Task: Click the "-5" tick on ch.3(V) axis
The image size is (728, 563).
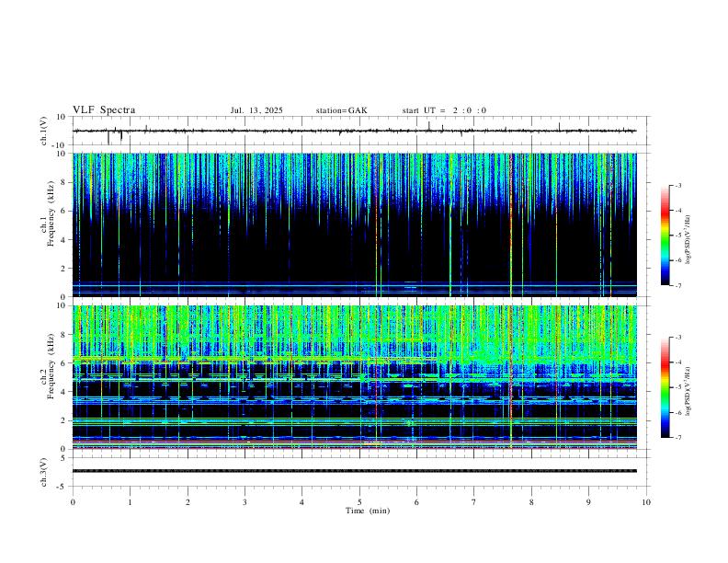Action: pyautogui.click(x=63, y=487)
